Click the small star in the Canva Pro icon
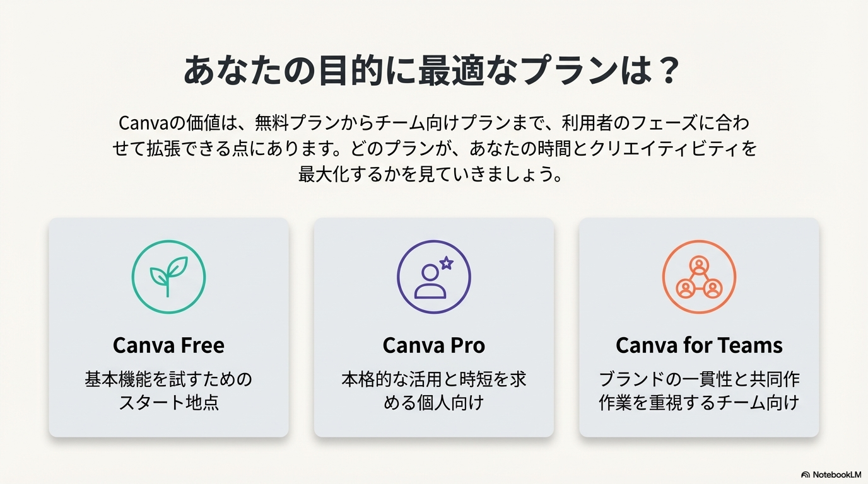This screenshot has width=868, height=484. (447, 263)
